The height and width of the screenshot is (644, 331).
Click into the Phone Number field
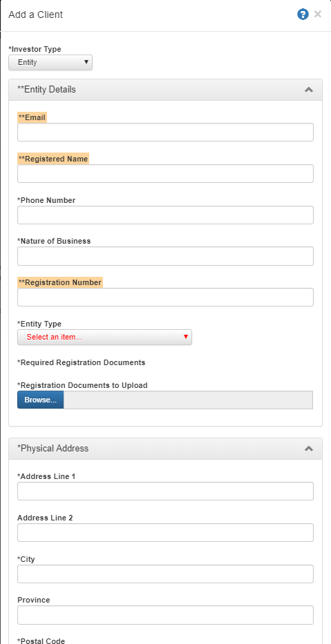(x=165, y=215)
